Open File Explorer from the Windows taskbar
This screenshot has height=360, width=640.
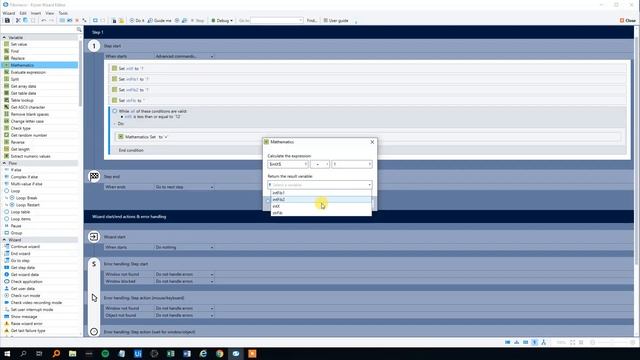click(72, 353)
